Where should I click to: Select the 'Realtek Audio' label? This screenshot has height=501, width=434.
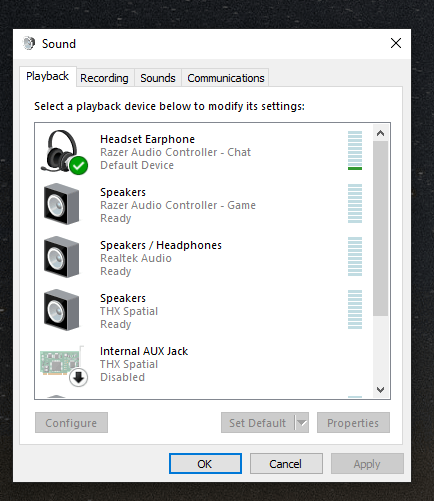tap(136, 258)
